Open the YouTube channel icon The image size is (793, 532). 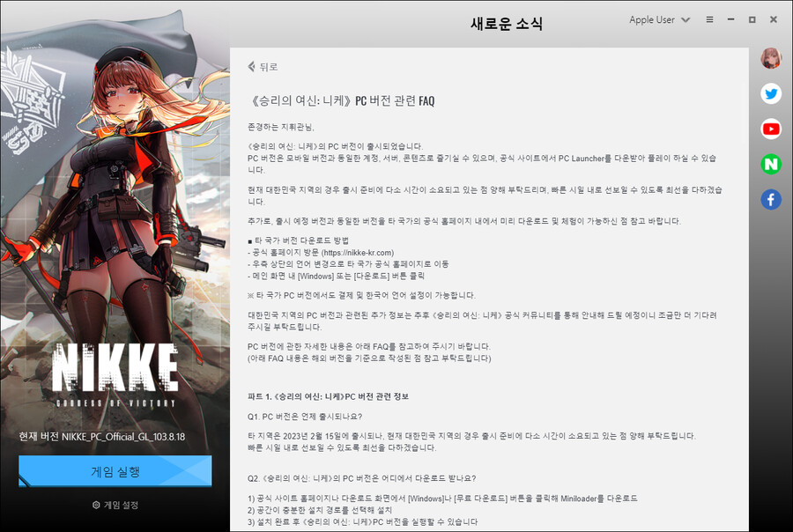coord(771,129)
